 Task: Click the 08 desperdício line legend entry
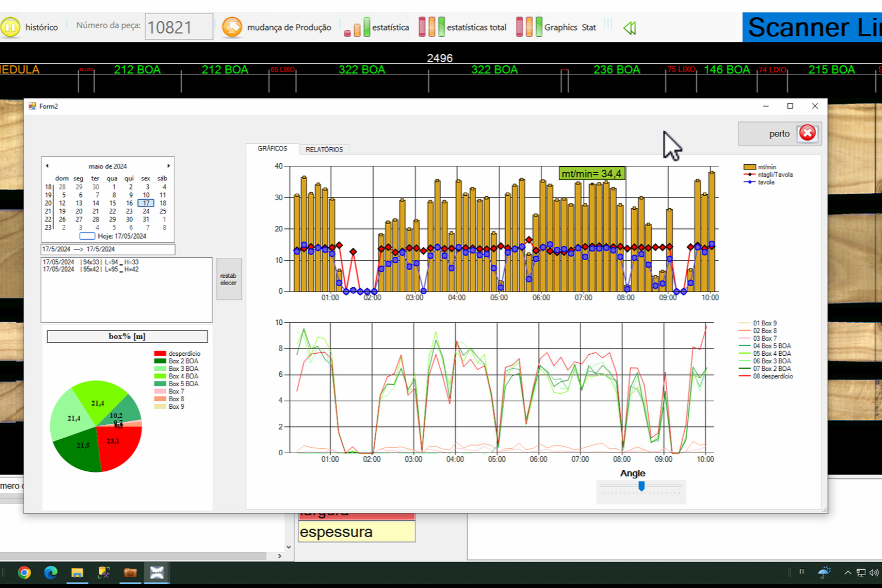pyautogui.click(x=766, y=376)
